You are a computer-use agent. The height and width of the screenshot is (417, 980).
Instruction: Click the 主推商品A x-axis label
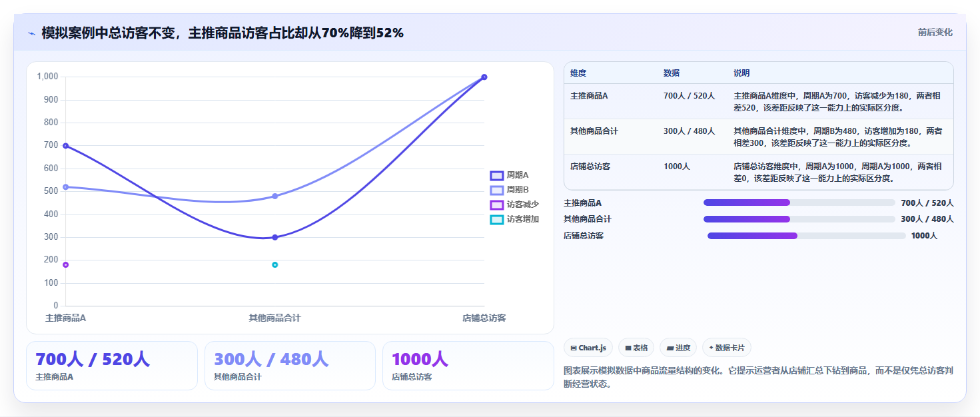[65, 318]
